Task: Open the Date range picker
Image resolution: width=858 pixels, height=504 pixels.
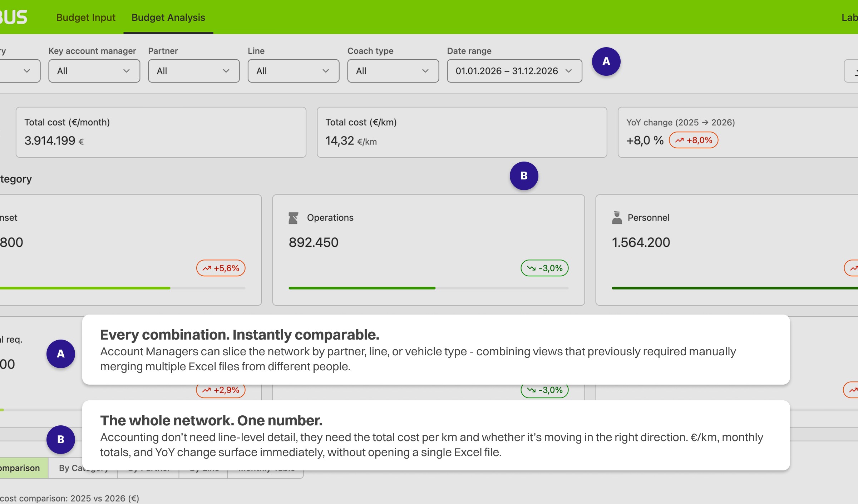Action: click(x=514, y=71)
